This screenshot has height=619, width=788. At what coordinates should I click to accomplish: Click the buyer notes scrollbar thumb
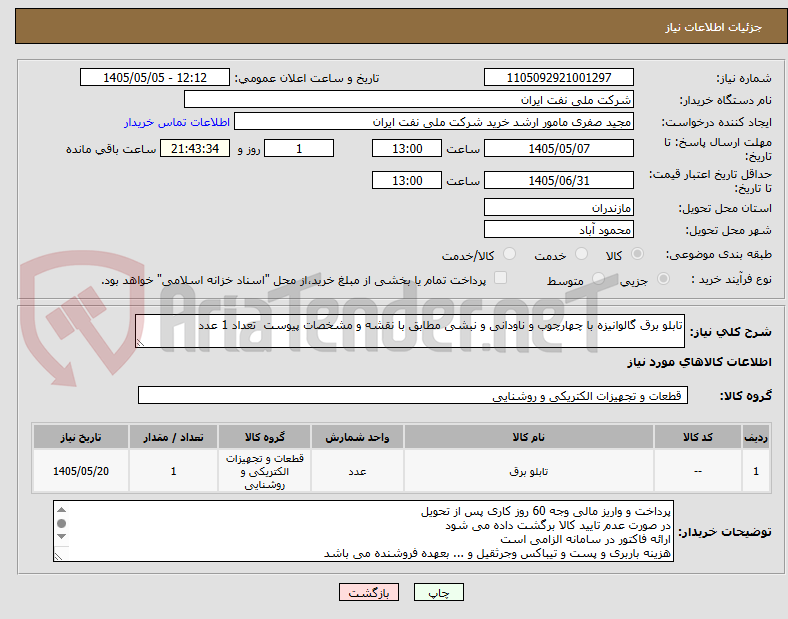click(x=61, y=524)
